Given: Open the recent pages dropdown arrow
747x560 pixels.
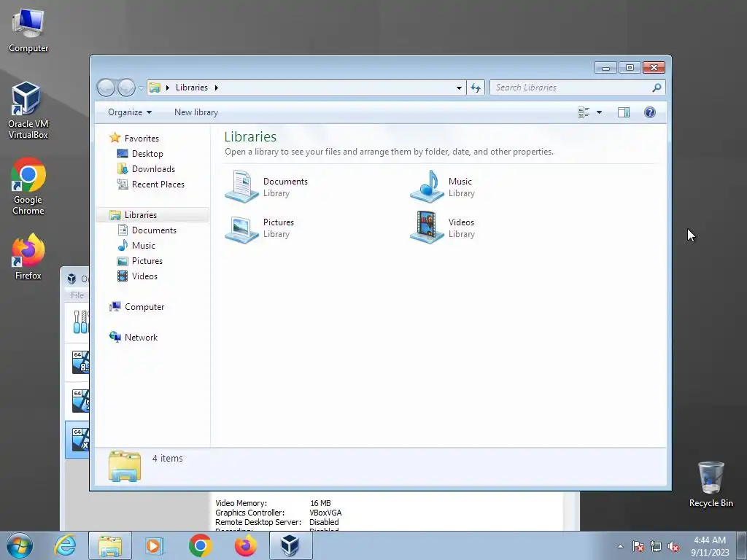Looking at the screenshot, I should pyautogui.click(x=141, y=87).
